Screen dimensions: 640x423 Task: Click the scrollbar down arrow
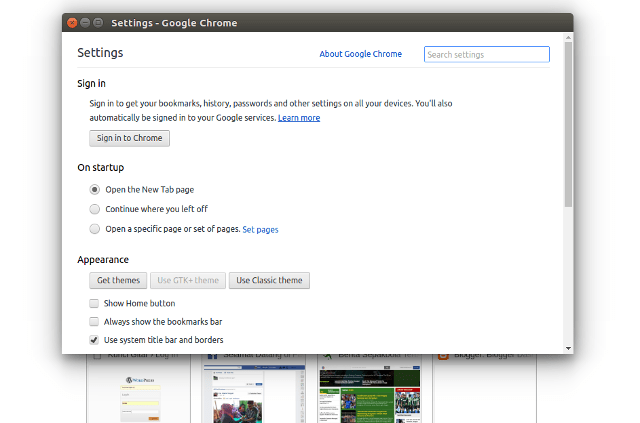[568, 349]
